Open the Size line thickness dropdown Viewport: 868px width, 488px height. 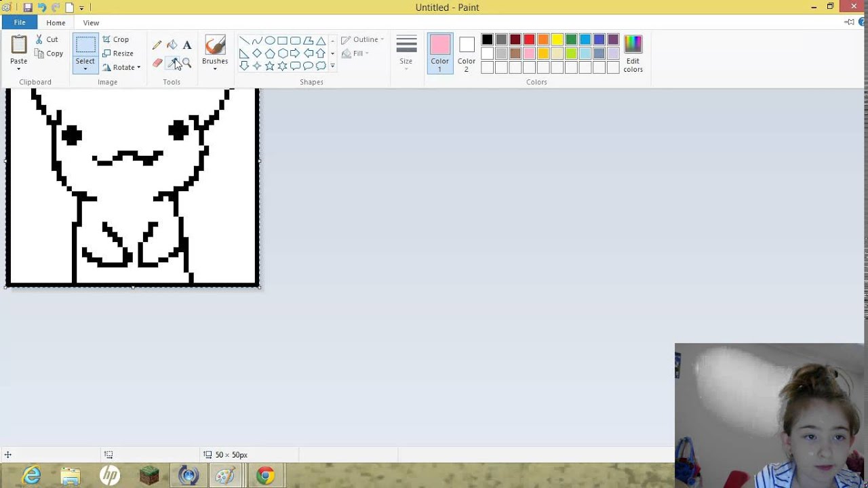tap(406, 52)
